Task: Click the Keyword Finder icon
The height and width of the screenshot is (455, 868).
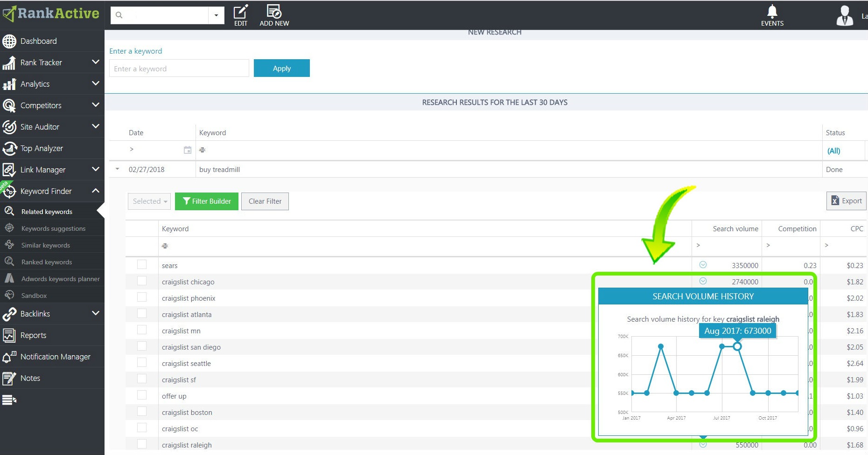Action: [9, 191]
